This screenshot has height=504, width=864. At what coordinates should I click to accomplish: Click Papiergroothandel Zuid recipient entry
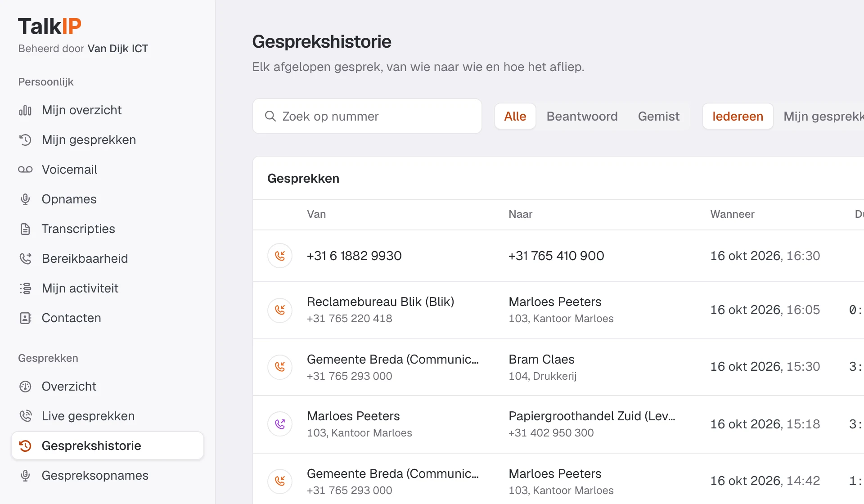point(592,416)
